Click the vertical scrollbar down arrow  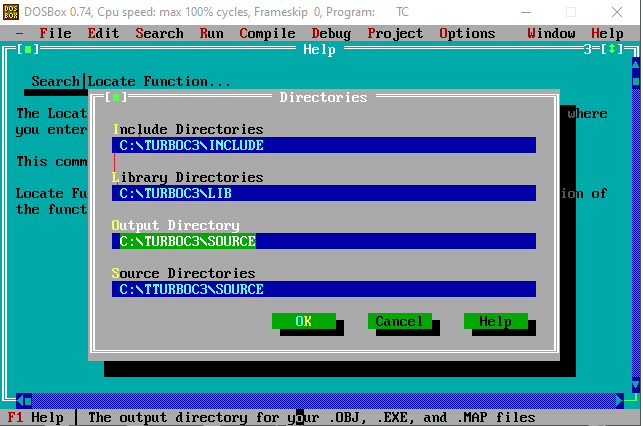(x=636, y=385)
